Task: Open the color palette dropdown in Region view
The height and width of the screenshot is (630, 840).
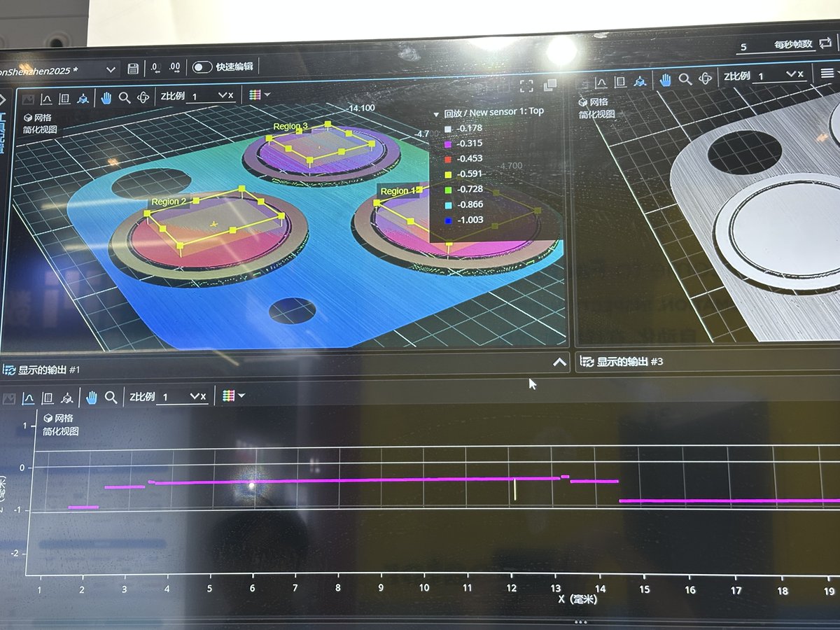Action: [x=260, y=94]
